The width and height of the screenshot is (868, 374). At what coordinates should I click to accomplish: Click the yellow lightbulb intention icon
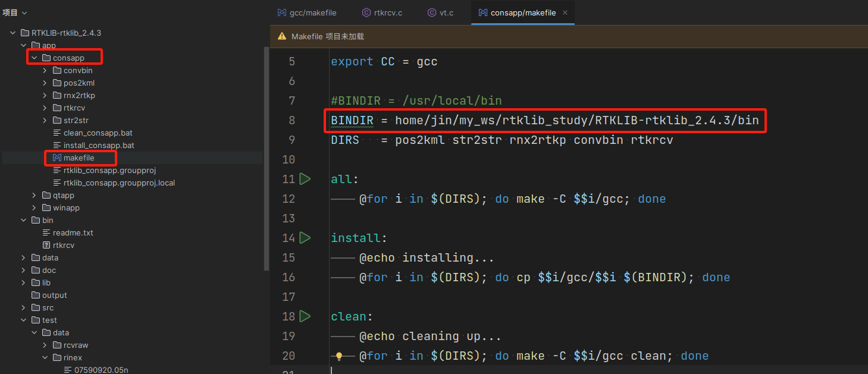tap(339, 356)
